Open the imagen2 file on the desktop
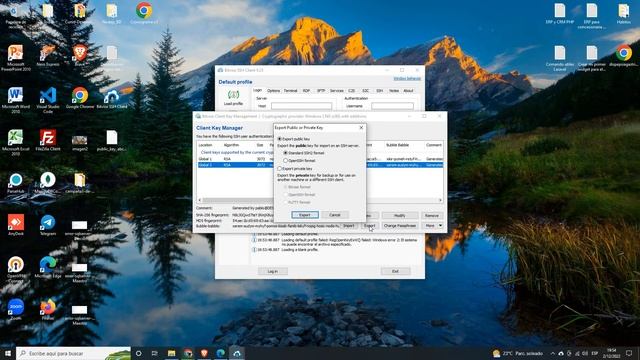This screenshot has width=640, height=360. click(80, 142)
